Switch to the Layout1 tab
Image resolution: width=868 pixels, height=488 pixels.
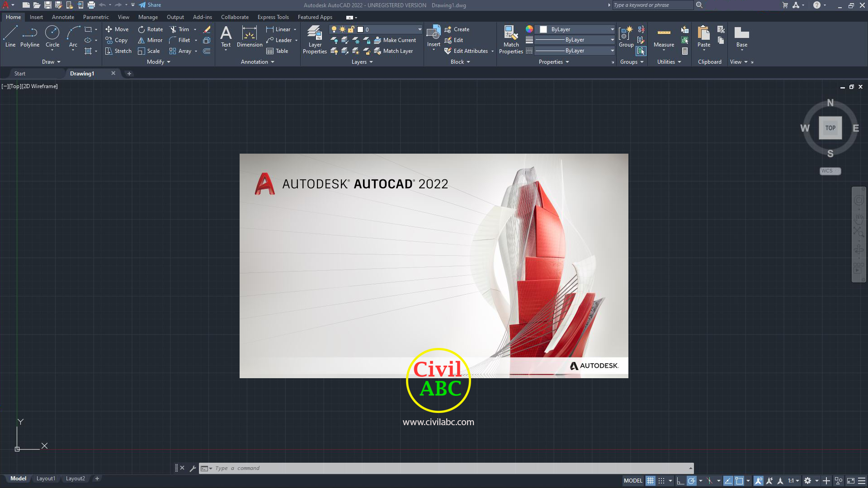46,479
